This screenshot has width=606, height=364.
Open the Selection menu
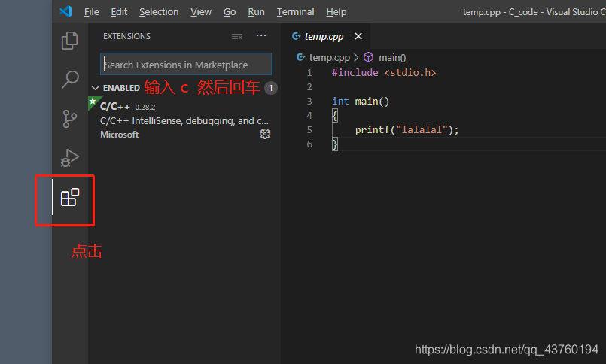coord(159,12)
